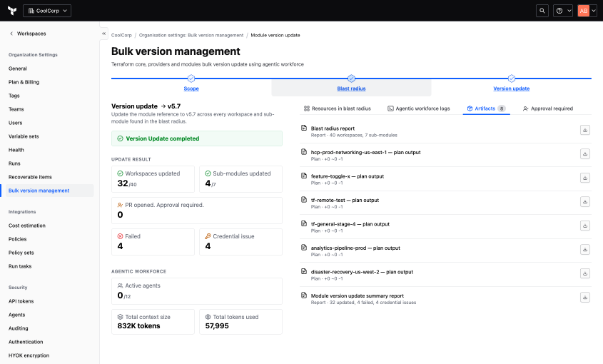Go to the Blast radius step link
Image resolution: width=603 pixels, height=364 pixels.
[x=352, y=89]
